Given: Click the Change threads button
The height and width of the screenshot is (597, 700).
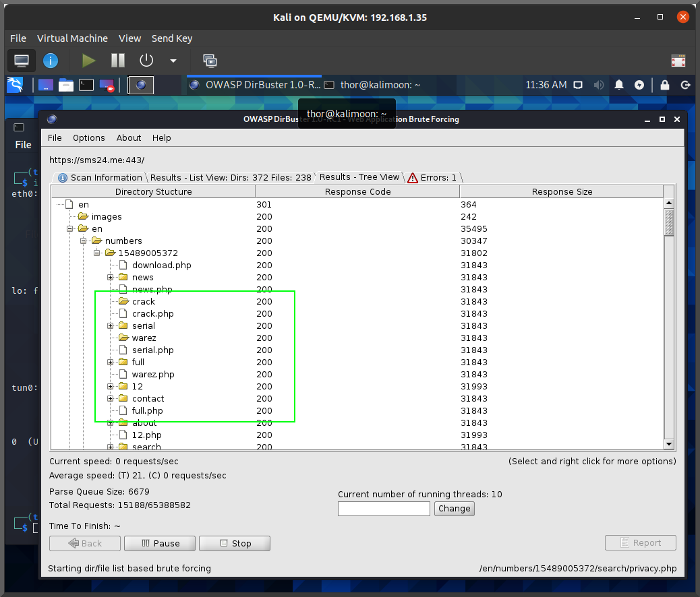Looking at the screenshot, I should click(454, 509).
